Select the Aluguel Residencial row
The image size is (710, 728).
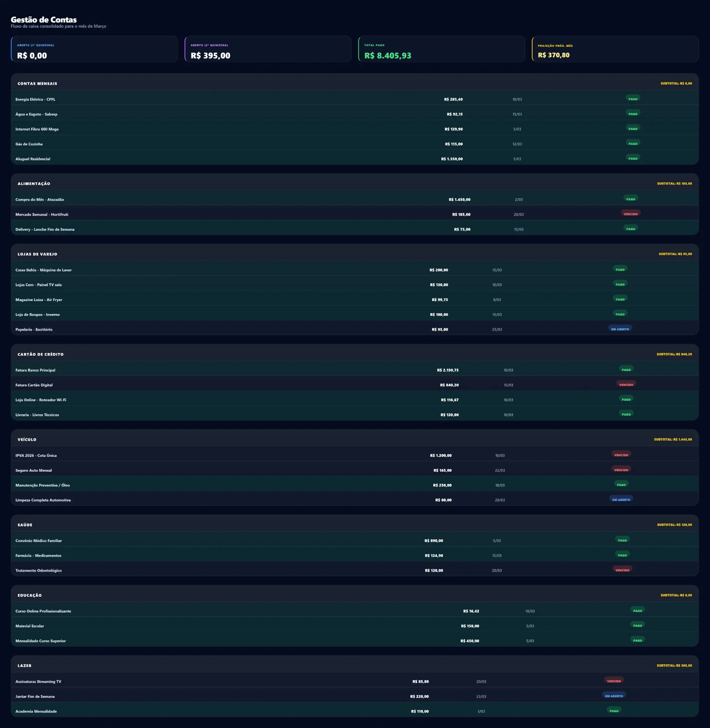(355, 158)
